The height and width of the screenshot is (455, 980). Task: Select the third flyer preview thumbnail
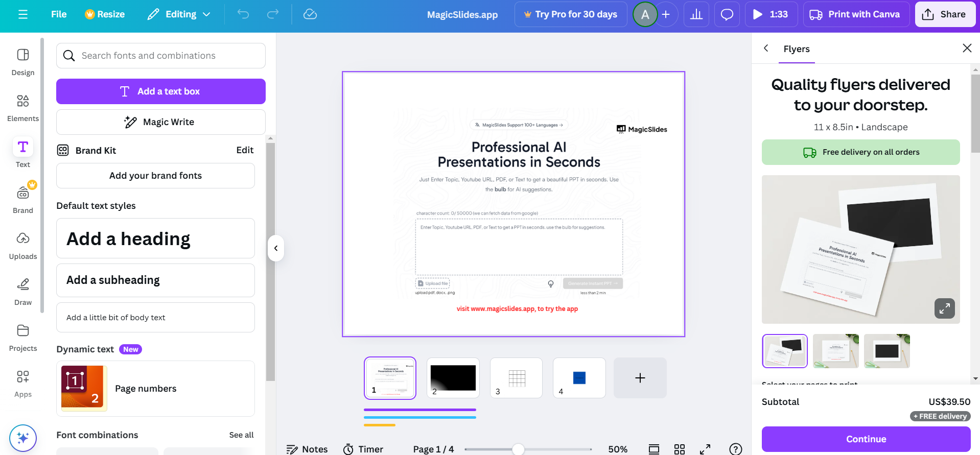pos(887,351)
